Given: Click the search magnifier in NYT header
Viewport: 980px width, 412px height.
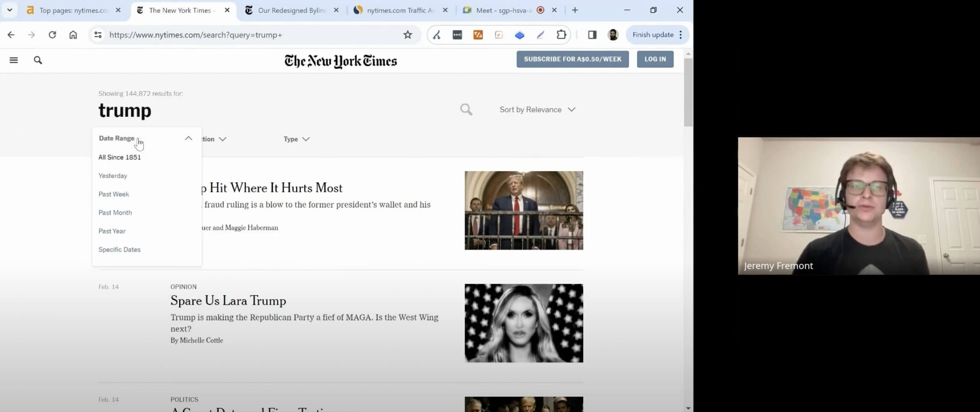Looking at the screenshot, I should (x=38, y=60).
